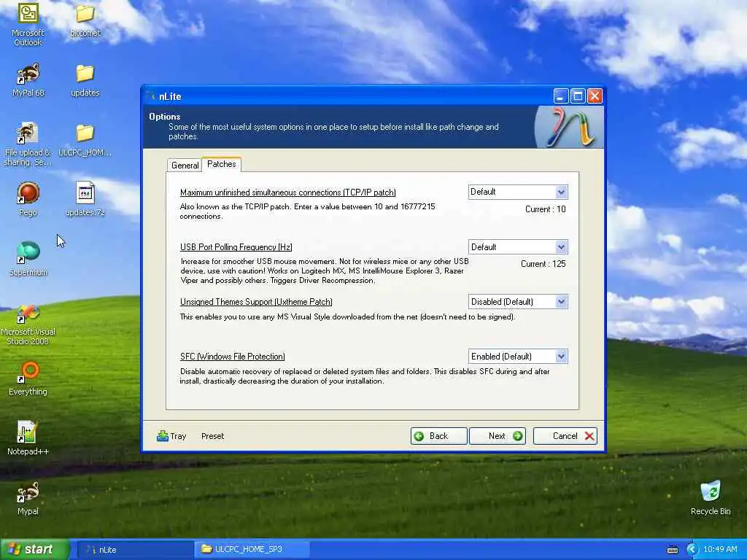Open the Start menu

(x=34, y=550)
